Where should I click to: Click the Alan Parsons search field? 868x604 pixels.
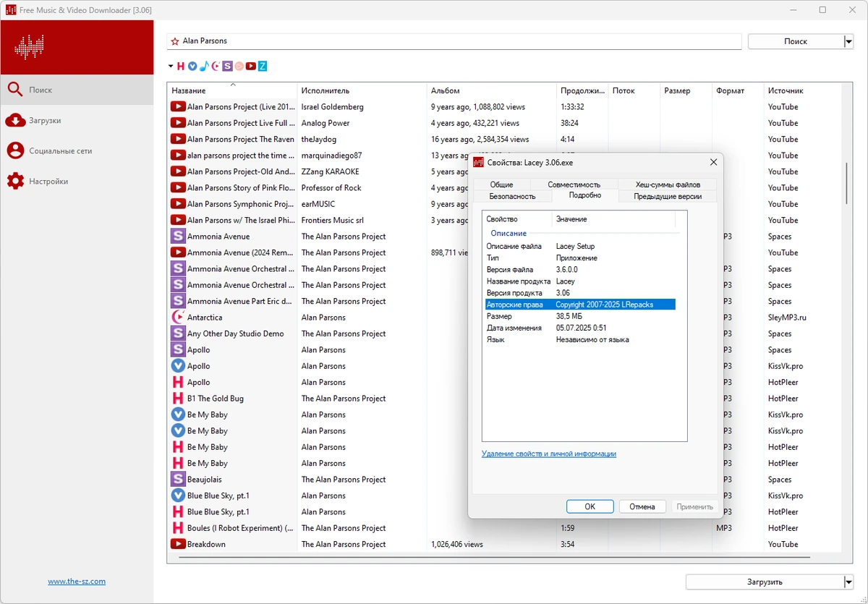coord(454,41)
